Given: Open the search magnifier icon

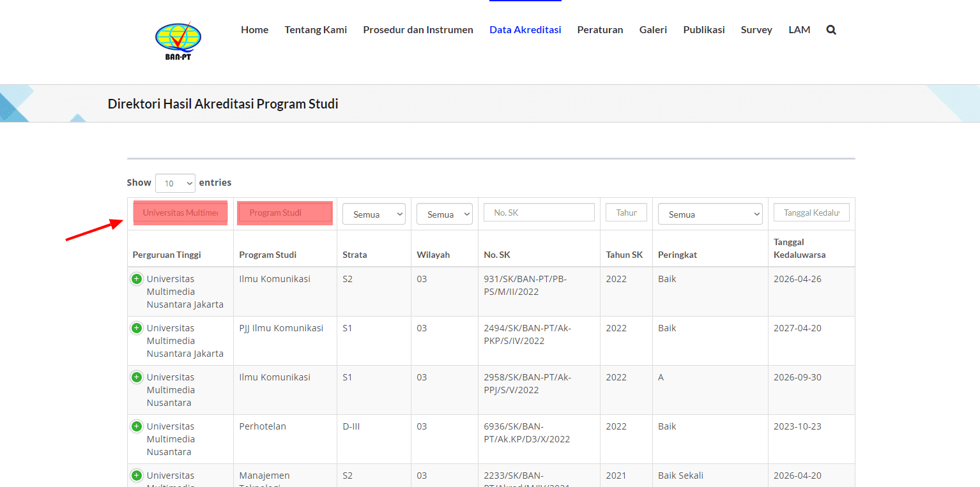Looking at the screenshot, I should (x=831, y=30).
